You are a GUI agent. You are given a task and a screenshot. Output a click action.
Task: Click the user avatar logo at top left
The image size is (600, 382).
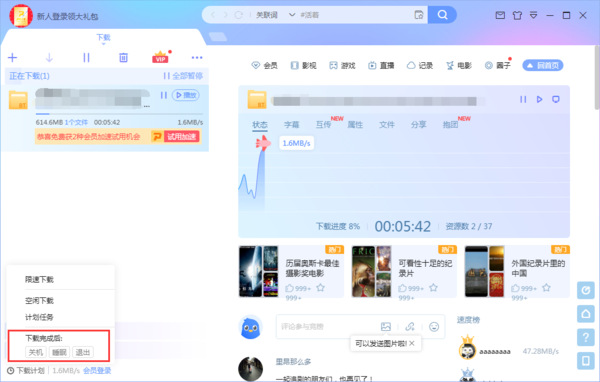pyautogui.click(x=21, y=16)
